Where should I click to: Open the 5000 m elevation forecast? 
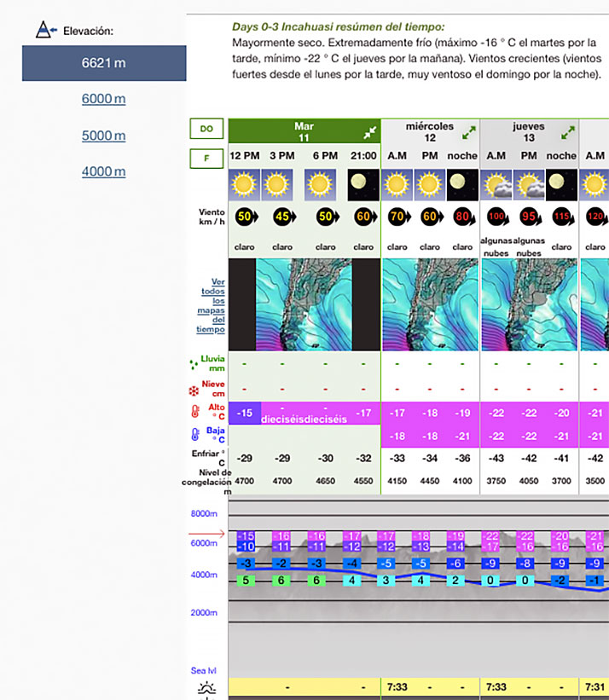point(104,136)
